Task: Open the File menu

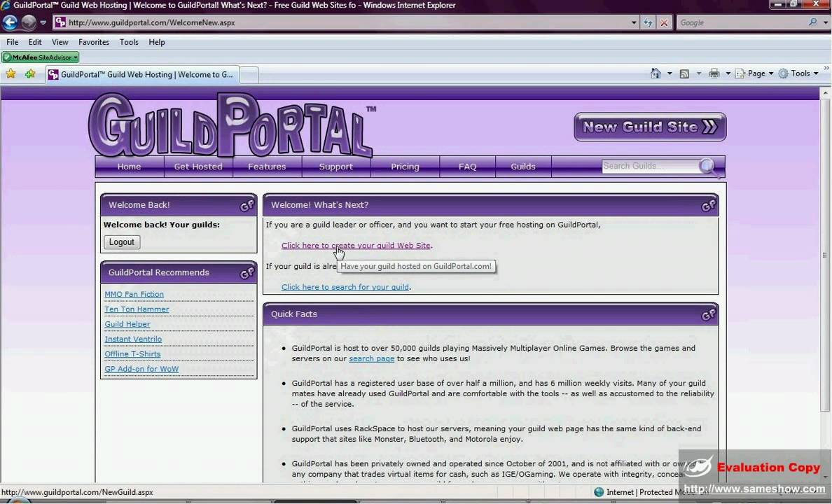Action: coord(12,42)
